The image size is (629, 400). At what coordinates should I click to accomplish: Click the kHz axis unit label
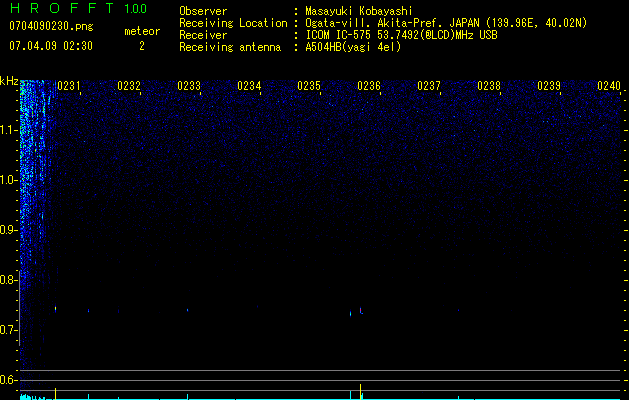[9, 81]
